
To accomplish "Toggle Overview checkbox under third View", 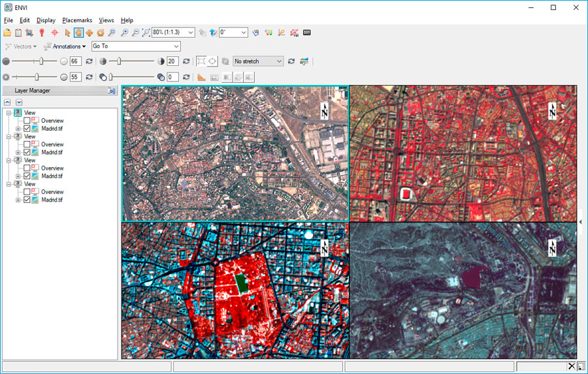I will click(27, 168).
